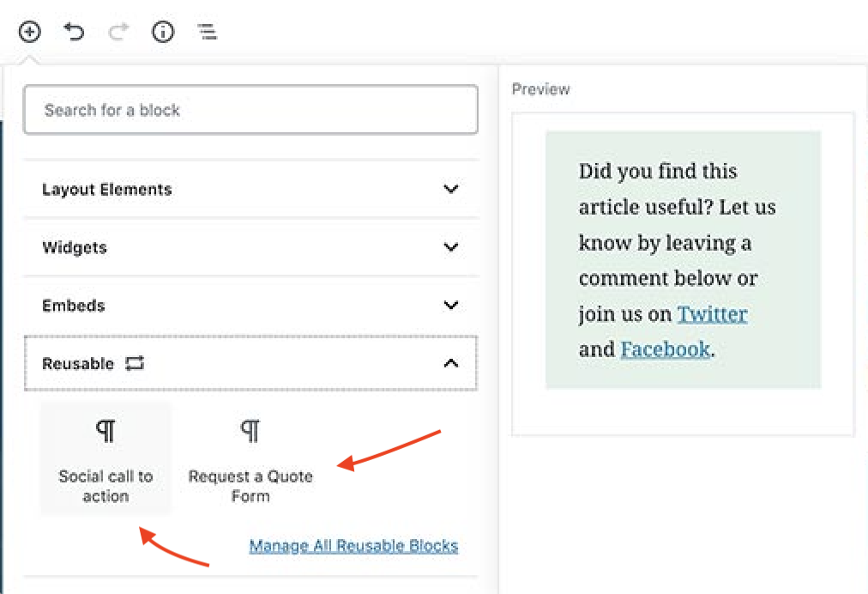Click the Preview label text
Screen dimensions: 868x594
click(x=541, y=89)
